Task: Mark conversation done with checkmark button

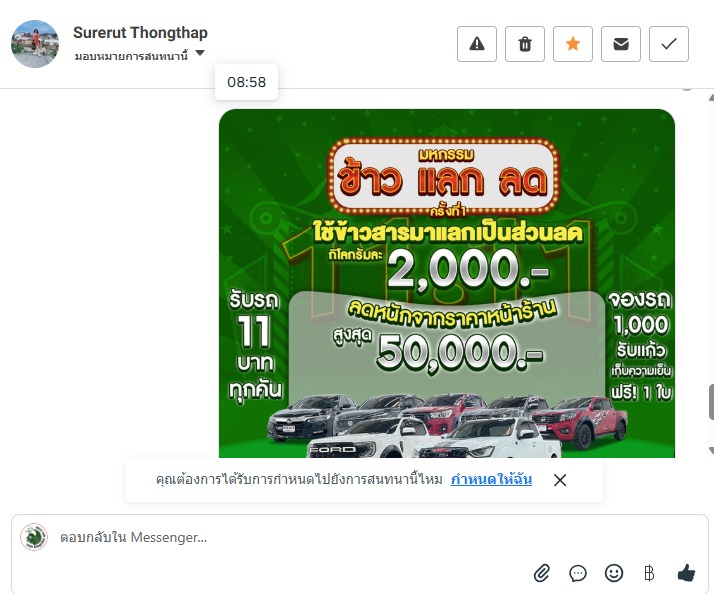Action: (x=669, y=44)
